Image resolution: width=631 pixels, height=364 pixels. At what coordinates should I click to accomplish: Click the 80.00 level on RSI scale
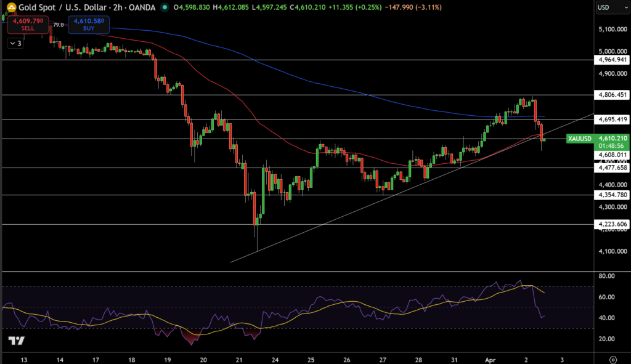pos(607,276)
